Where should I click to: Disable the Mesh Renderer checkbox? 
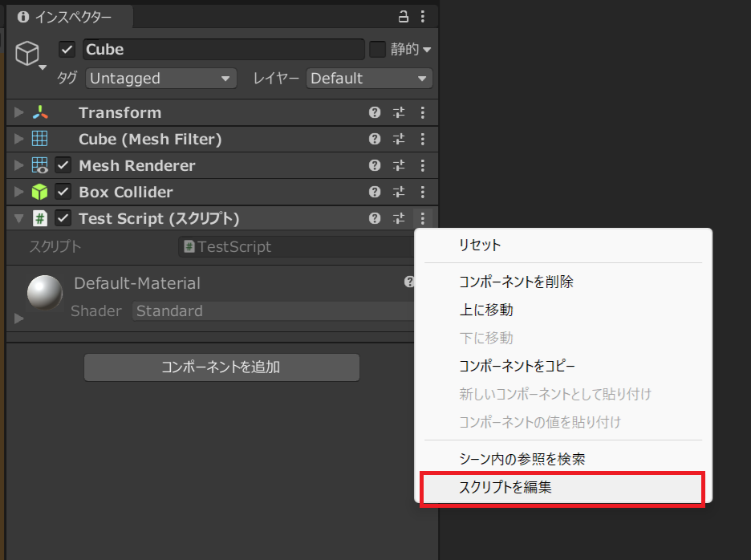(x=63, y=165)
